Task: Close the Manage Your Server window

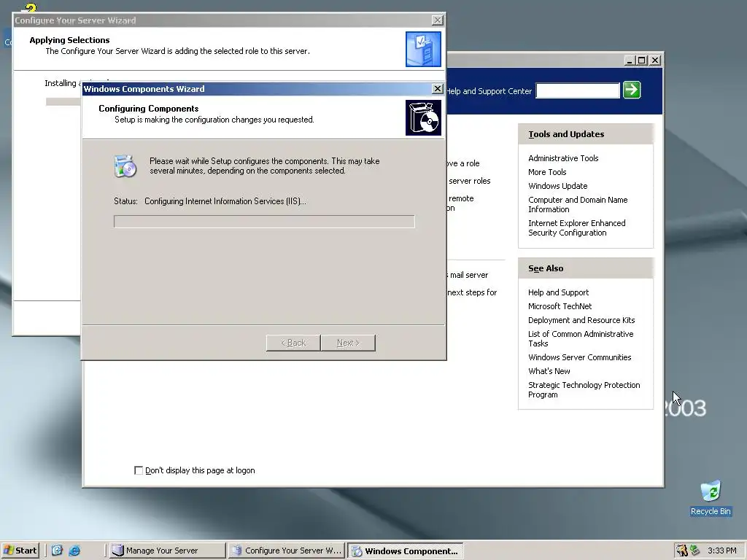Action: (656, 61)
